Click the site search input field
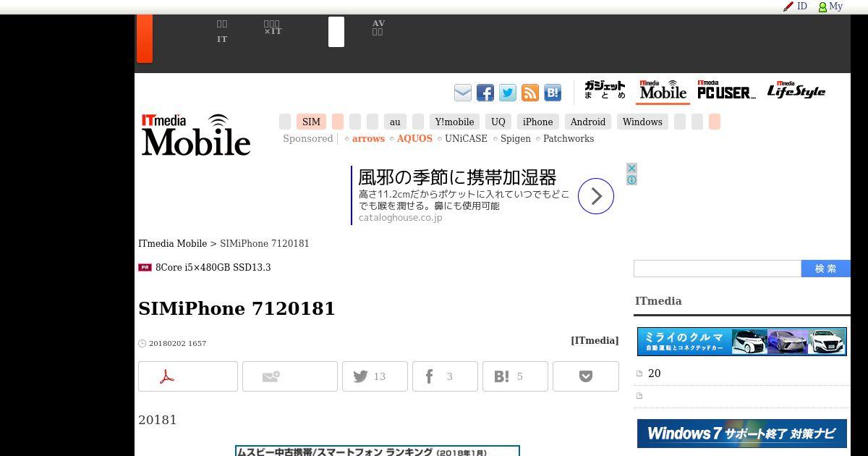The height and width of the screenshot is (456, 868). point(718,269)
